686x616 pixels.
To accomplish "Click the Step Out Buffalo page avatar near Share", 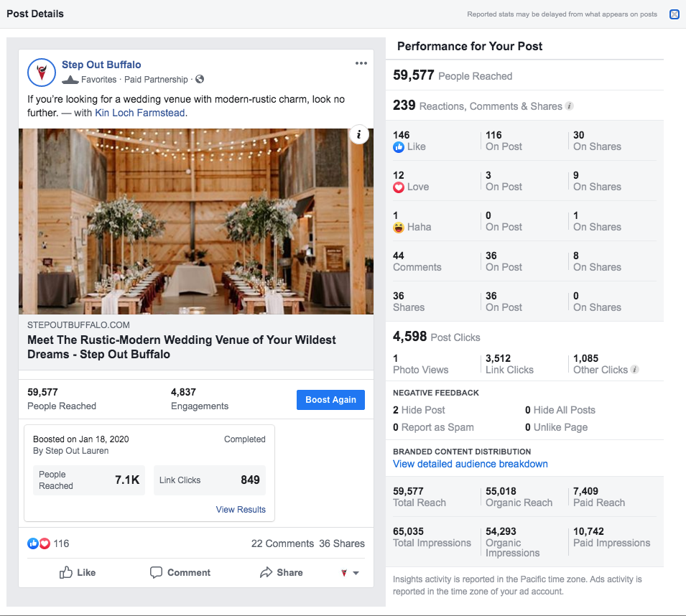I will [x=344, y=573].
